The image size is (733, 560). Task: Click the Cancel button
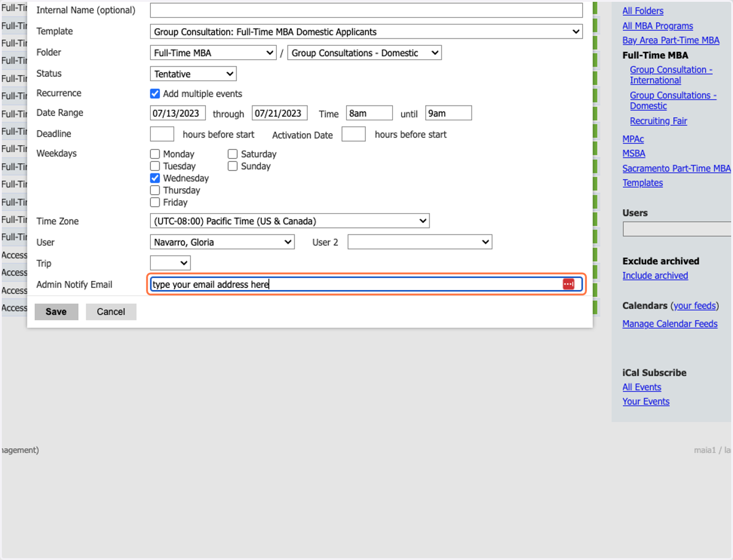click(x=111, y=312)
